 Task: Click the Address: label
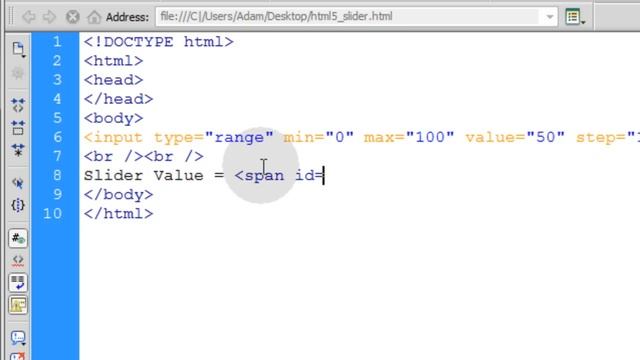tap(127, 17)
